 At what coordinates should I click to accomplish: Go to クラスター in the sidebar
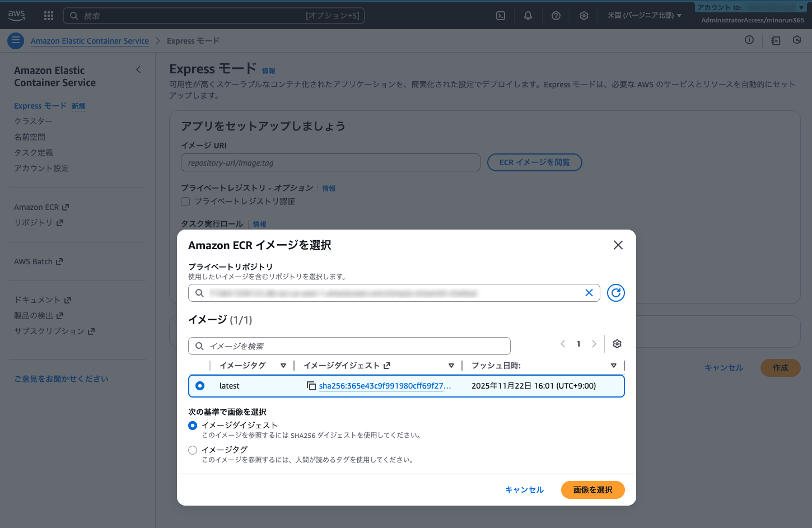pyautogui.click(x=33, y=121)
